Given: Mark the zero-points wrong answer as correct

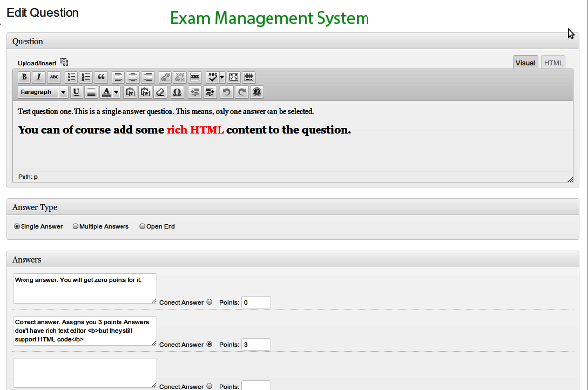Looking at the screenshot, I should click(209, 302).
